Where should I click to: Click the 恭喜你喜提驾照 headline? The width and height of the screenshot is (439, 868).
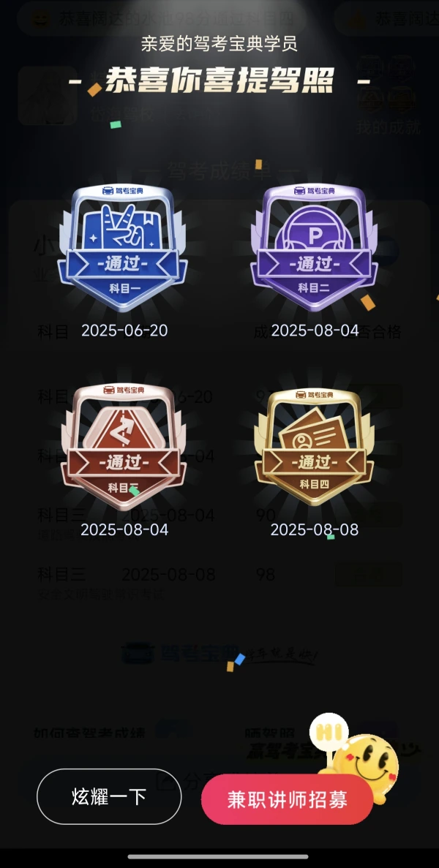coord(219,81)
